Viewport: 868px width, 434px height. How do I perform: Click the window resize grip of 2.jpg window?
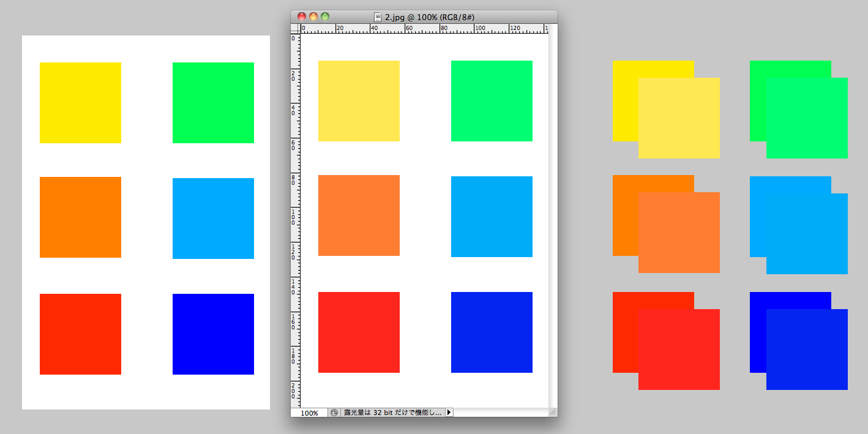point(553,413)
